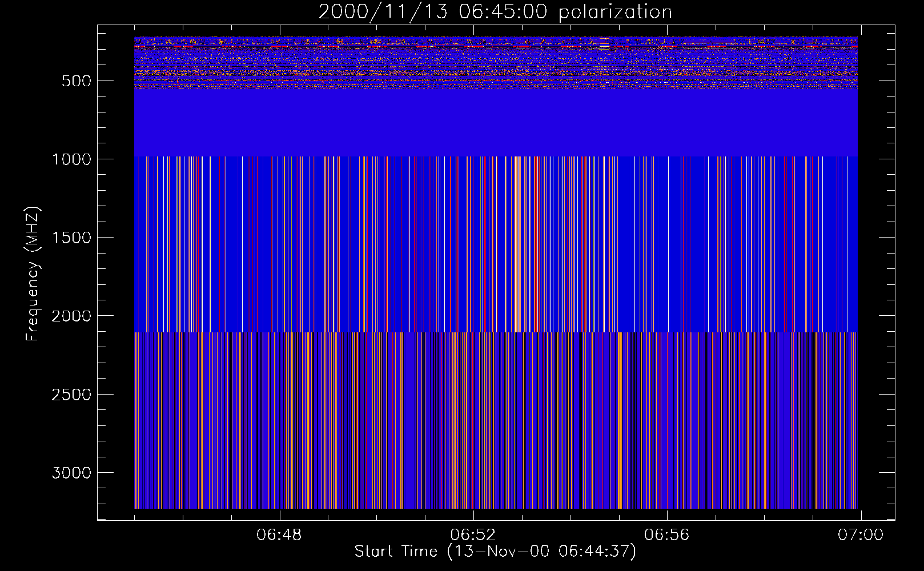This screenshot has height=571, width=924.
Task: Click the 06:56 time tick label
Action: click(666, 535)
